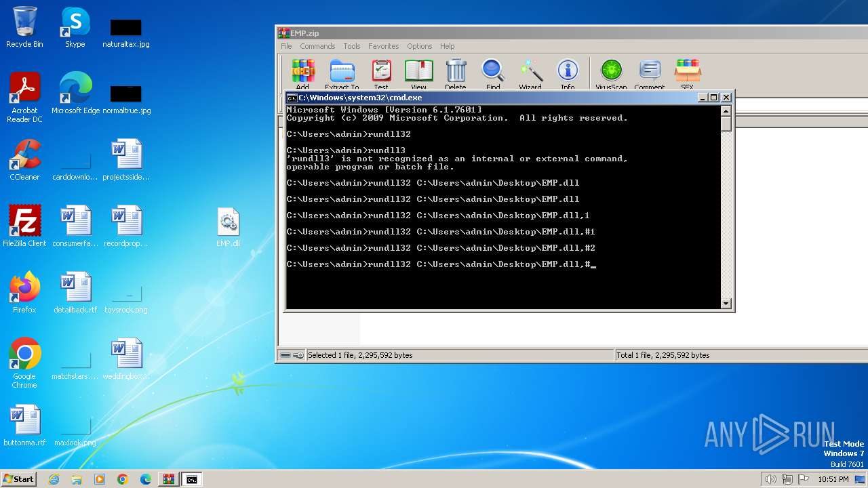This screenshot has height=488, width=868.
Task: Open the Options menu in WinRAR
Action: 419,46
